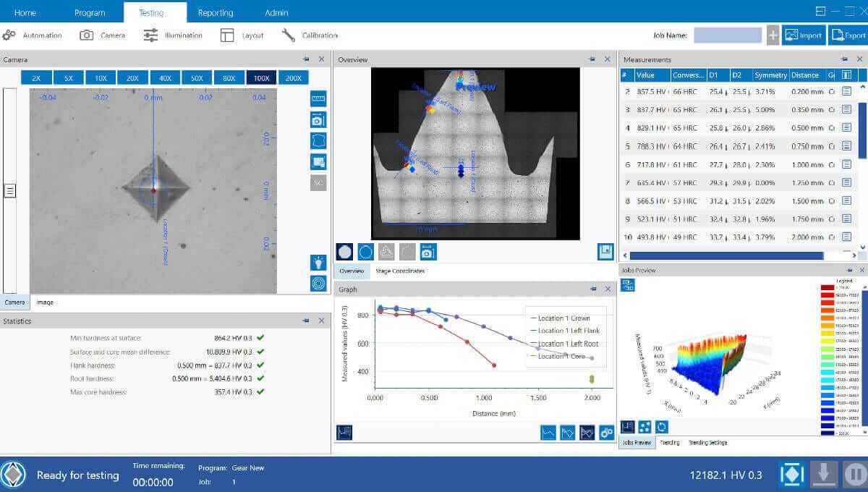868x492 pixels.
Task: Save the overview image with the disk icon
Action: 605,252
